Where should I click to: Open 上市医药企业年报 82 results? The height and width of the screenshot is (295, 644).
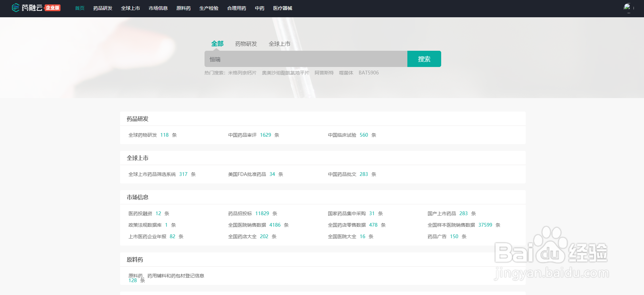156,236
